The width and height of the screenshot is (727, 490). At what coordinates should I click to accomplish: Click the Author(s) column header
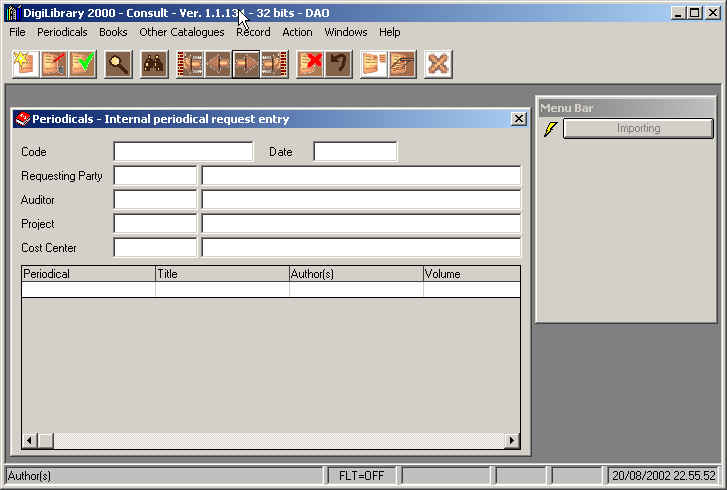pos(356,274)
